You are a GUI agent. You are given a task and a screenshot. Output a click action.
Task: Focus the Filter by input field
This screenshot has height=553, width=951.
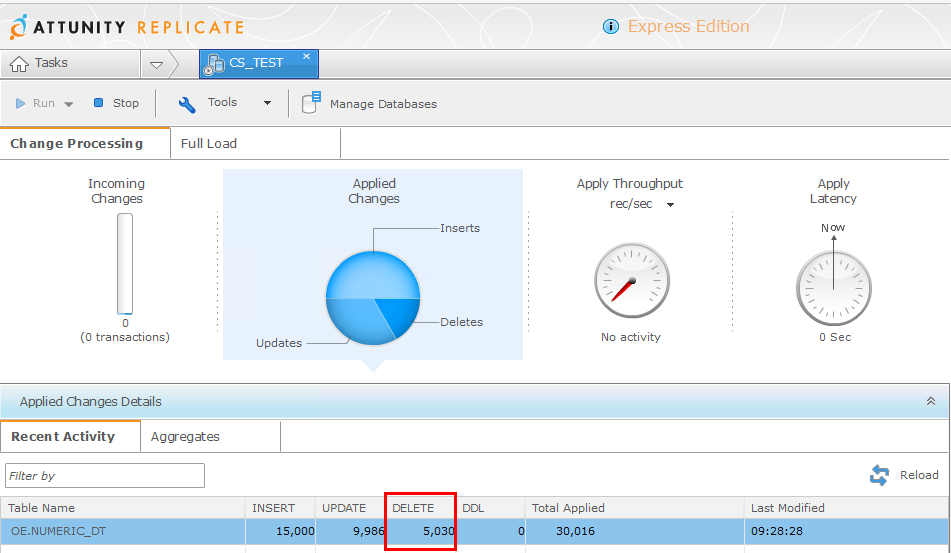point(105,475)
